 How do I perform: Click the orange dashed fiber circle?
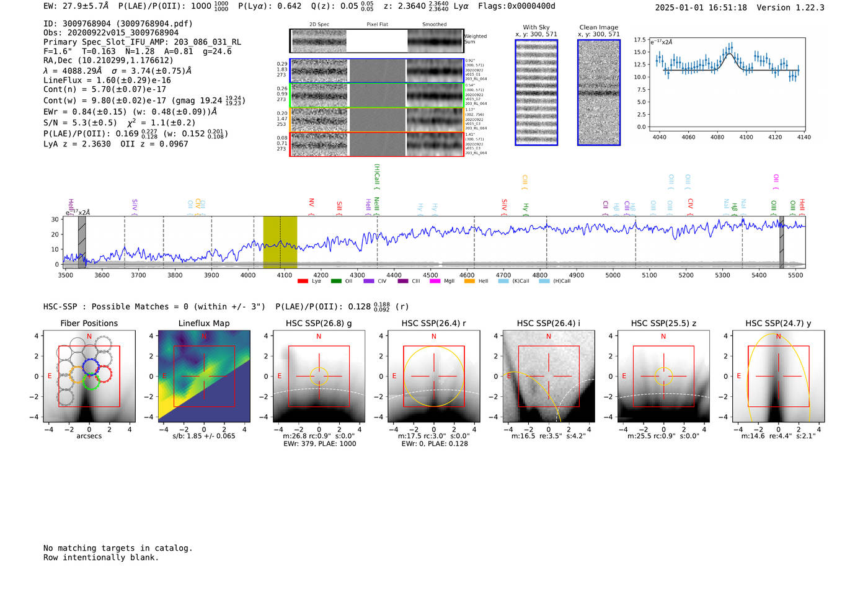click(x=78, y=374)
